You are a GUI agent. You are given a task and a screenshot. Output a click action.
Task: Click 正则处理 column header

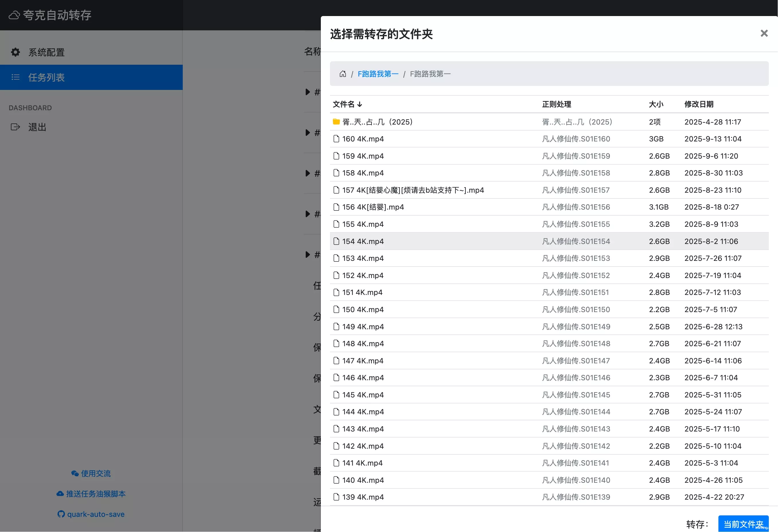point(556,104)
